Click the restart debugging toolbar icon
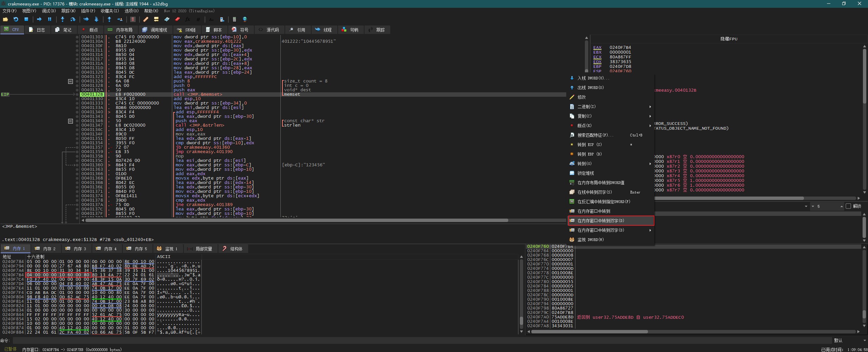Screen dimensions: 868x352 pyautogui.click(x=16, y=19)
